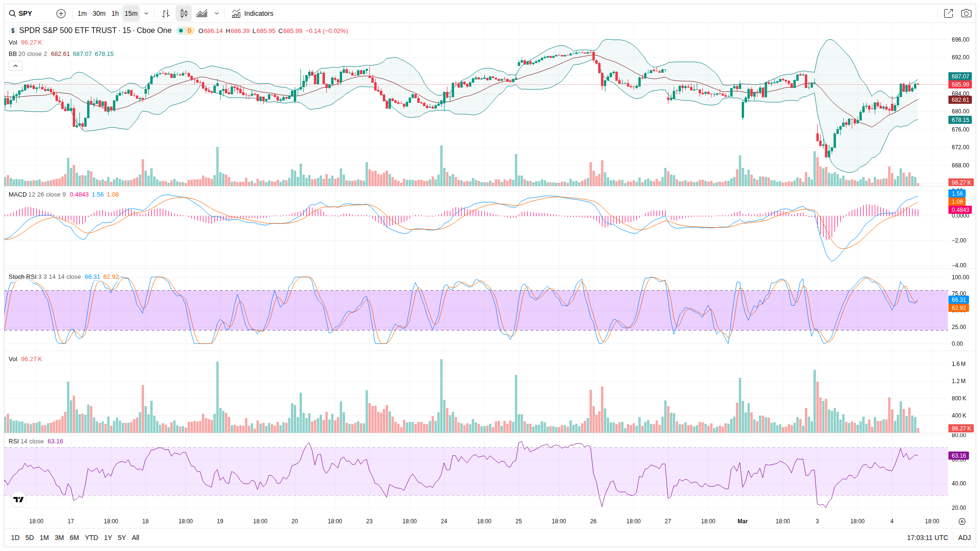Click the TradingView logo badge

pyautogui.click(x=19, y=499)
